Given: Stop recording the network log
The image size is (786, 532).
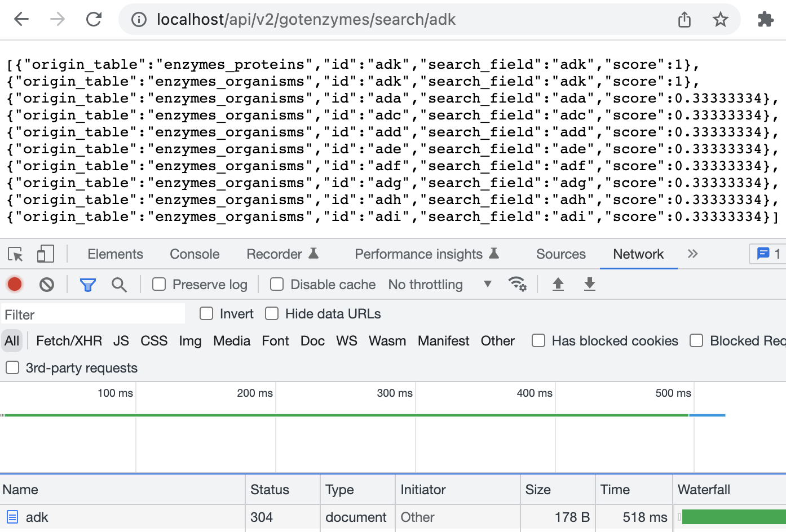Looking at the screenshot, I should click(x=14, y=284).
